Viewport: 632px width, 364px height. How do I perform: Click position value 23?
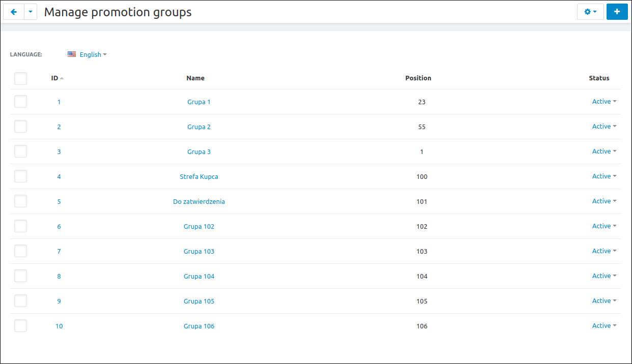coord(422,102)
